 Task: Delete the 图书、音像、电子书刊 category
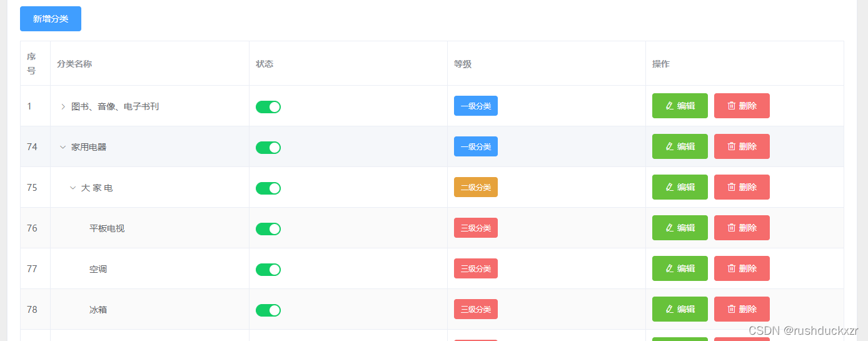pos(742,106)
